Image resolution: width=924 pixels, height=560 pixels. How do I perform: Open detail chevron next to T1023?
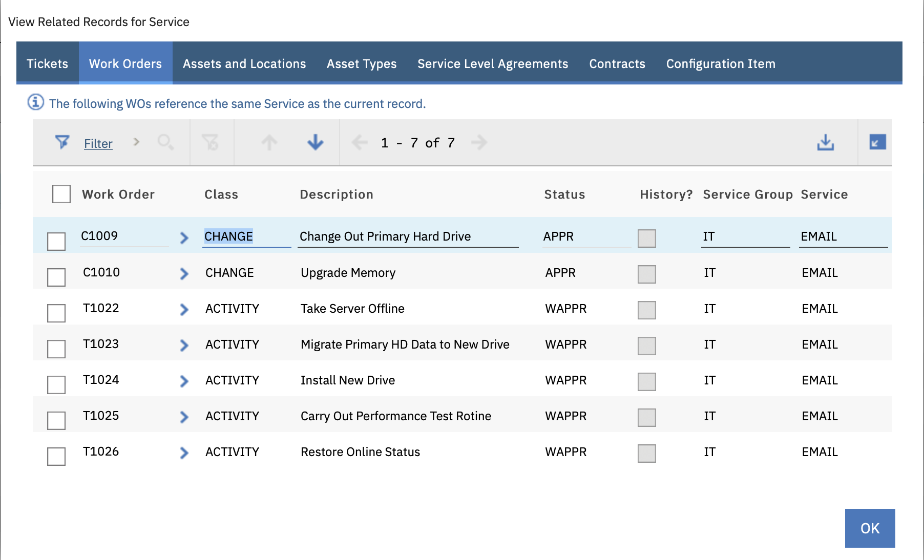pyautogui.click(x=184, y=346)
